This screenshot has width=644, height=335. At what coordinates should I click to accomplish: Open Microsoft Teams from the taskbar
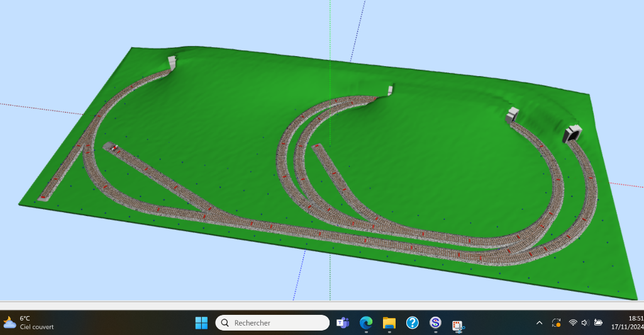(343, 322)
